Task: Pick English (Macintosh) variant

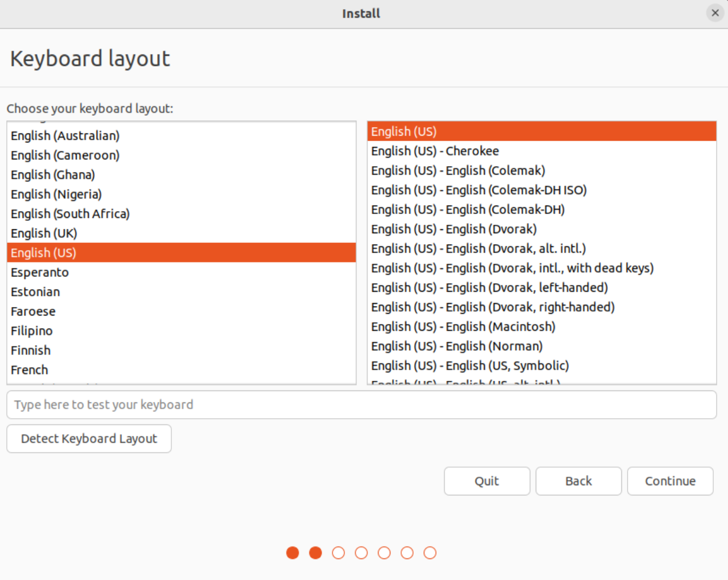Action: pyautogui.click(x=463, y=327)
